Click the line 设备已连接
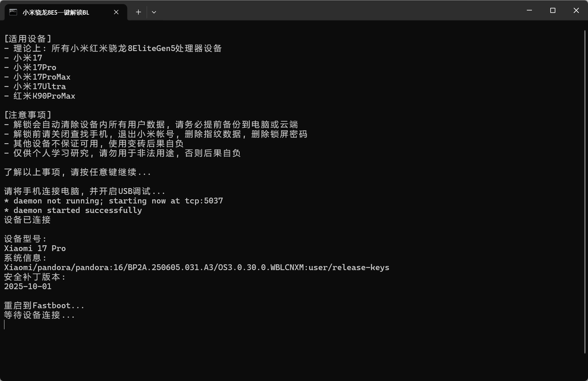Viewport: 588px width, 381px height. (27, 220)
